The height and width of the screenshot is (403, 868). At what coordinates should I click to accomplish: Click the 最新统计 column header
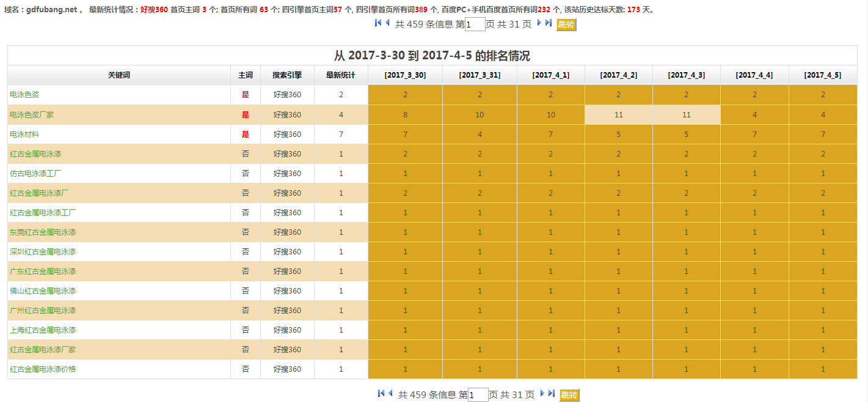tap(341, 75)
